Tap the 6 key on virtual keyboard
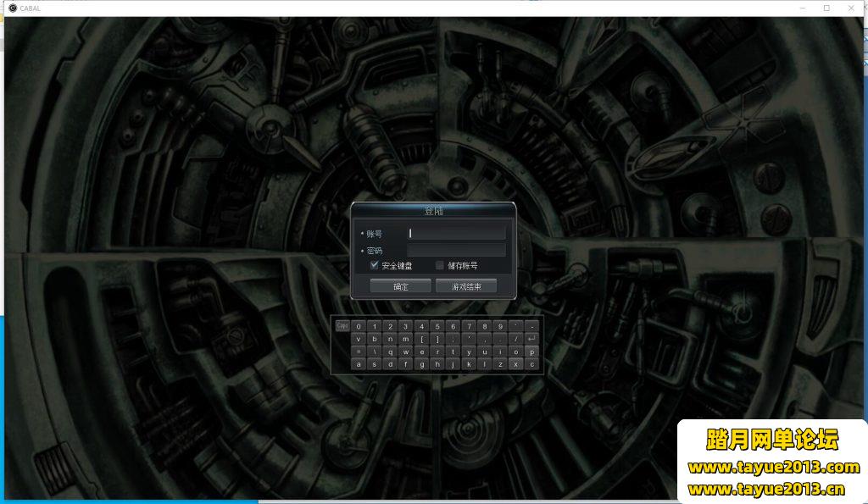Screen dimensions: 868x504 click(453, 326)
